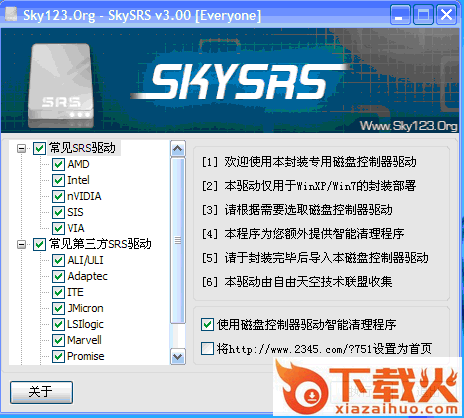Screen dimensions: 464x418
Task: Collapse the 常见SRS驱动 tree node
Action: pos(21,148)
